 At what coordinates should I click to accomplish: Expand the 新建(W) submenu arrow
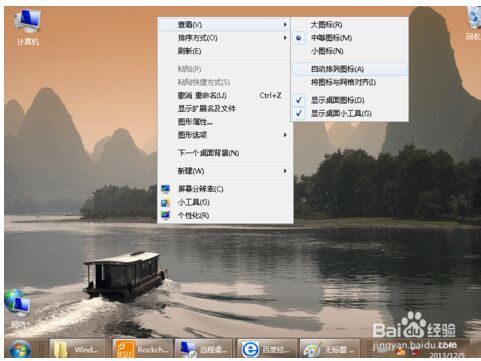click(285, 171)
